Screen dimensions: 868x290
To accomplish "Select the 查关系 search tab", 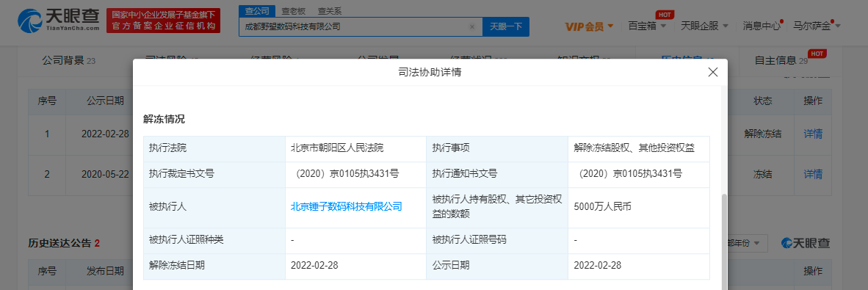I will pos(330,10).
